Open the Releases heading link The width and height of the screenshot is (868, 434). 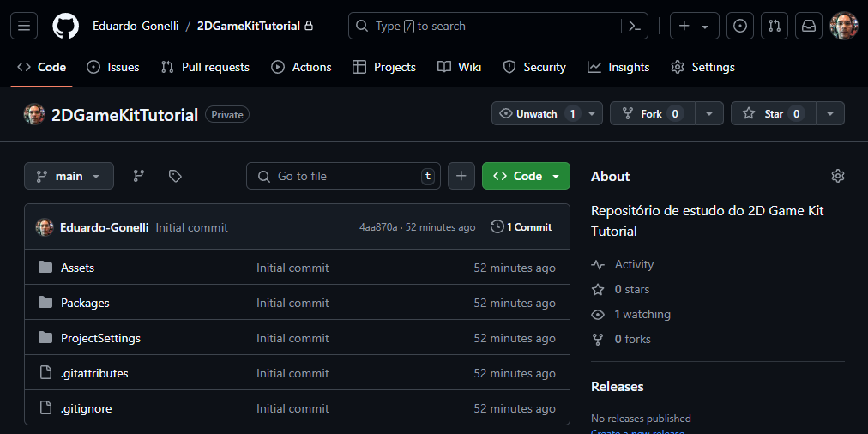618,386
